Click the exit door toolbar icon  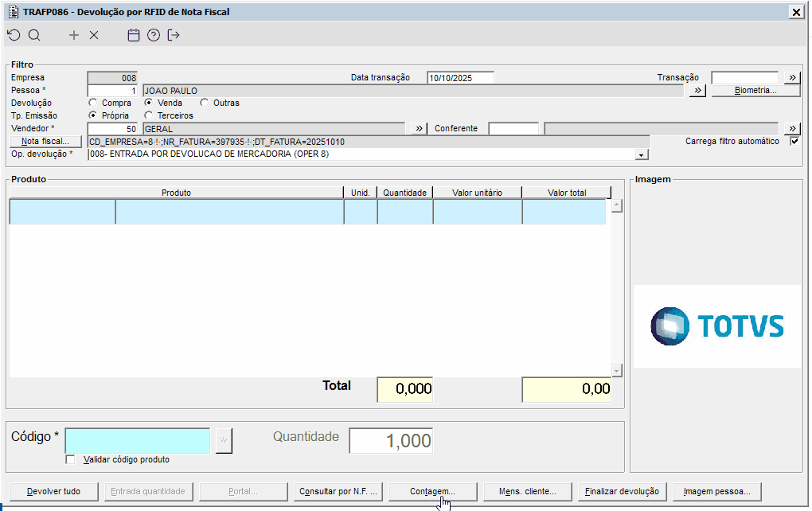pyautogui.click(x=174, y=35)
